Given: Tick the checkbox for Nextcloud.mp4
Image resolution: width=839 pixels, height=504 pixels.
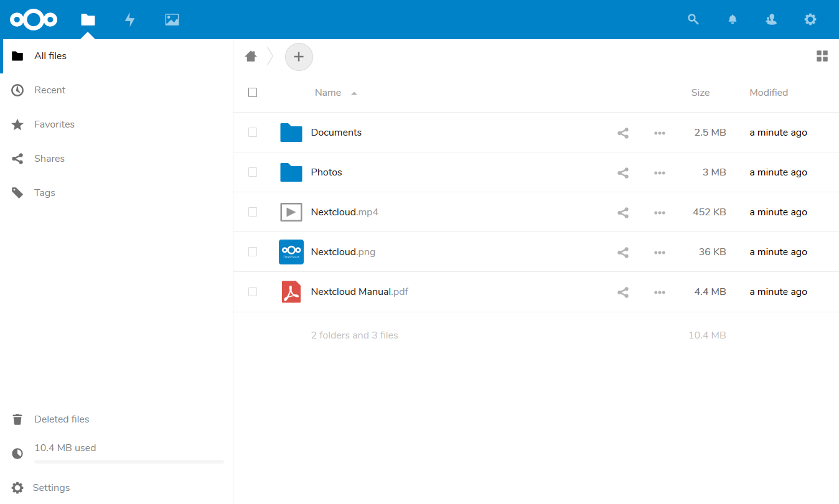Looking at the screenshot, I should [253, 212].
